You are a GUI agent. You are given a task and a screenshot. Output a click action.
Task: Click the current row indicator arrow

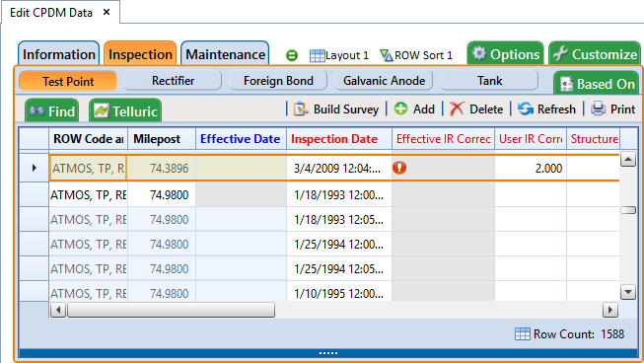pos(35,168)
